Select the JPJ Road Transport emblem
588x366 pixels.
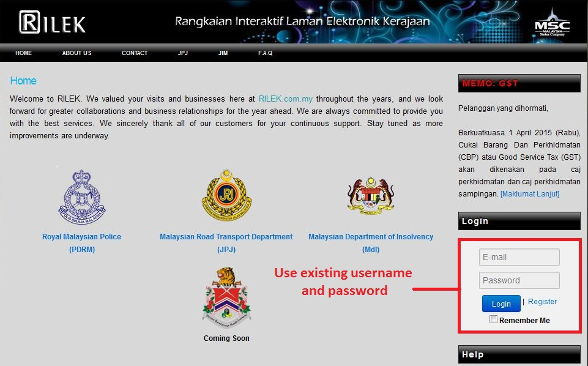226,195
